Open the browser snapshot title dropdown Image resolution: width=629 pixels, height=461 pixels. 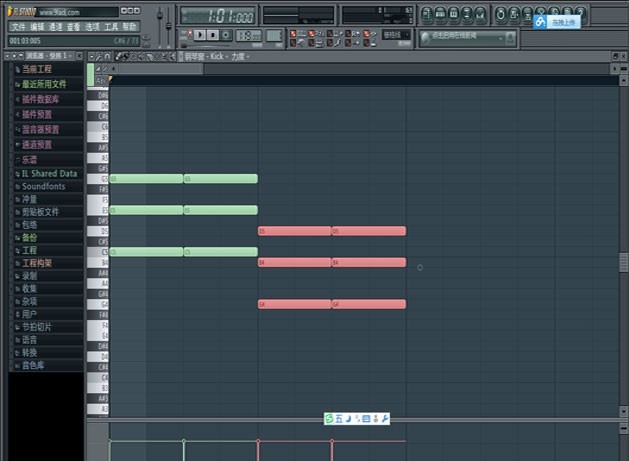click(x=49, y=56)
